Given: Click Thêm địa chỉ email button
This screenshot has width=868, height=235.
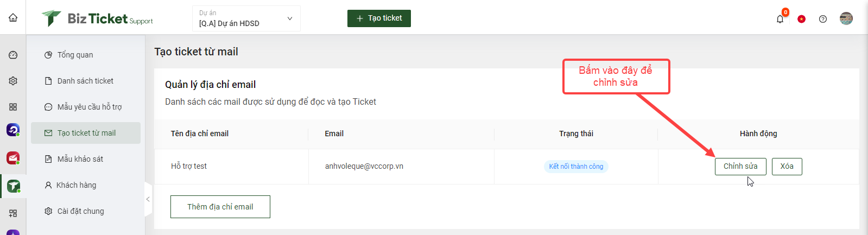Looking at the screenshot, I should click(x=220, y=207).
